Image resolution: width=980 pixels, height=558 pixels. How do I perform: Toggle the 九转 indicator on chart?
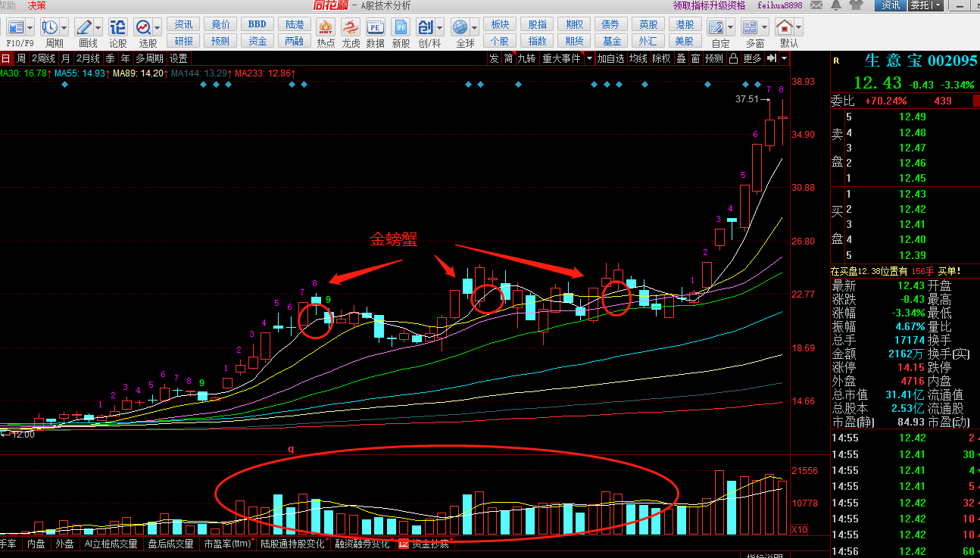pos(526,58)
